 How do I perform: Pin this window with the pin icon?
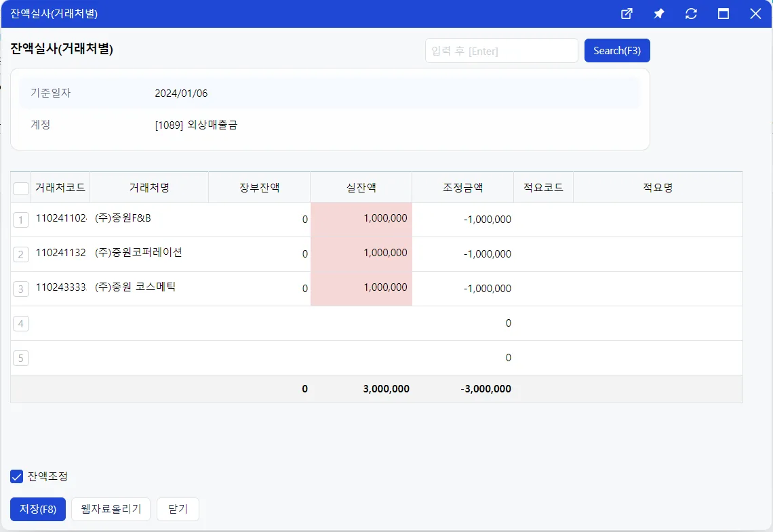658,14
